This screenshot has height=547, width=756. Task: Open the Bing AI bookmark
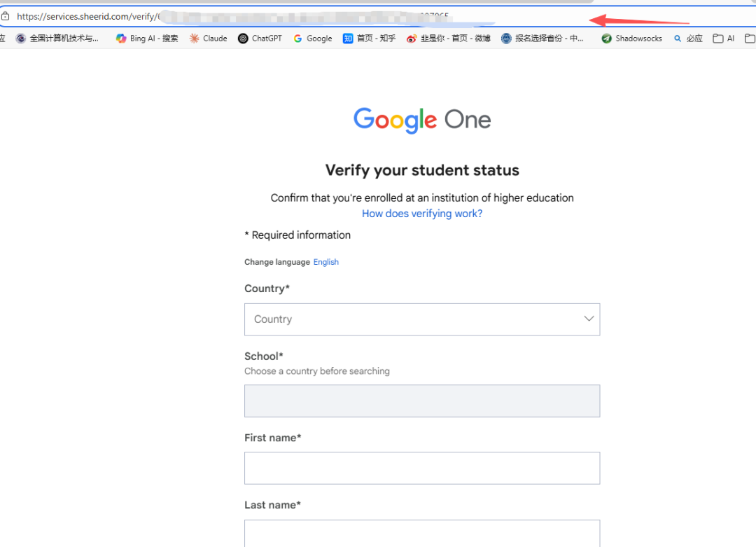pyautogui.click(x=147, y=39)
